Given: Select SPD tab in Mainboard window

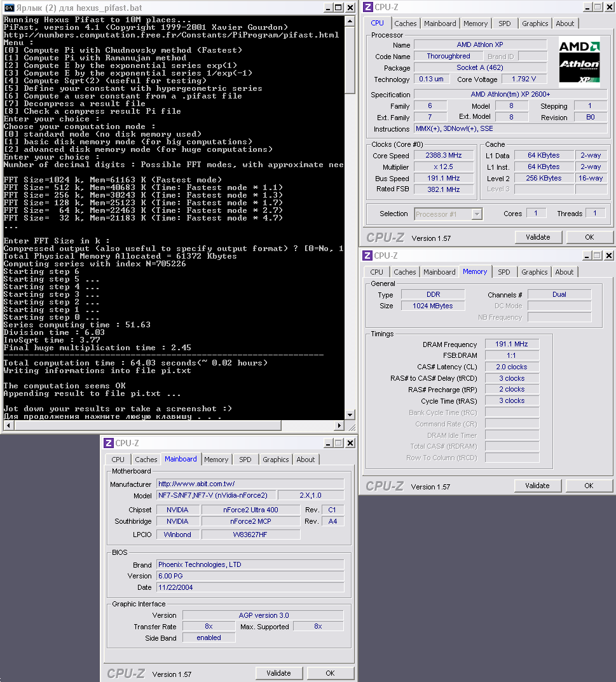Looking at the screenshot, I should 245,460.
